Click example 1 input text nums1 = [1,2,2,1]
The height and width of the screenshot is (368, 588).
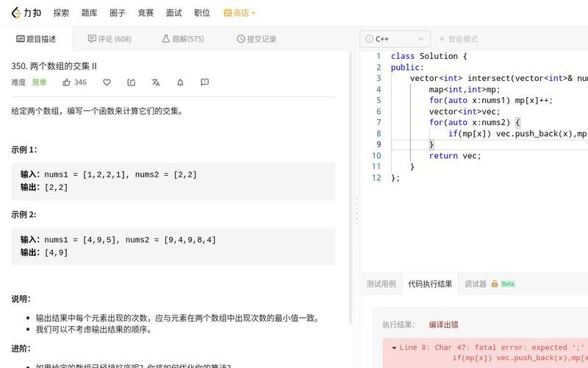(x=85, y=174)
